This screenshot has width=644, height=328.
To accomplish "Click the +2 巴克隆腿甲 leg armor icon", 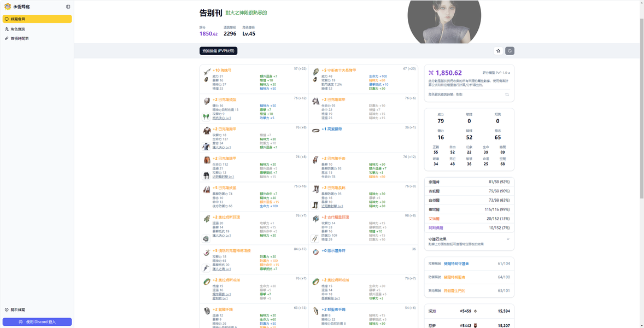I will 207,160.
